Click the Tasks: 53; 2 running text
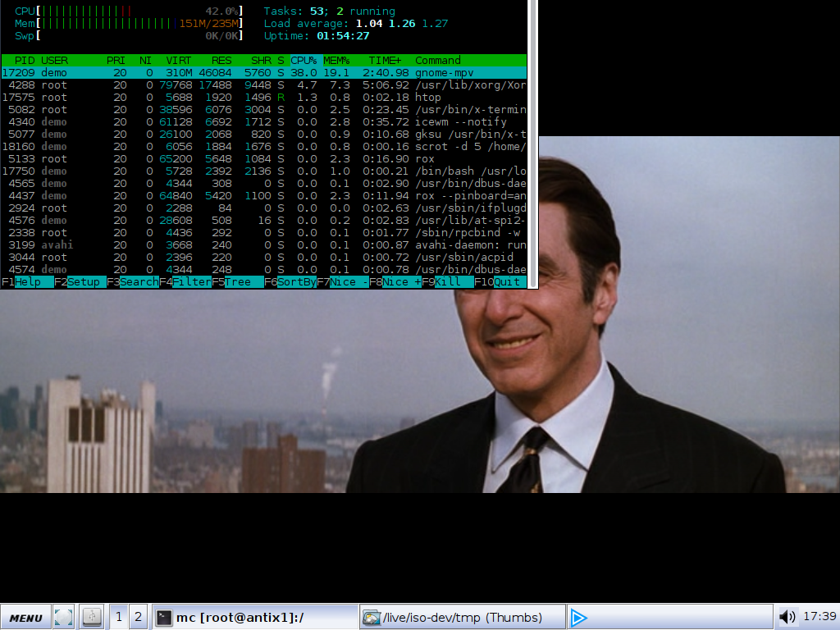 click(x=330, y=11)
